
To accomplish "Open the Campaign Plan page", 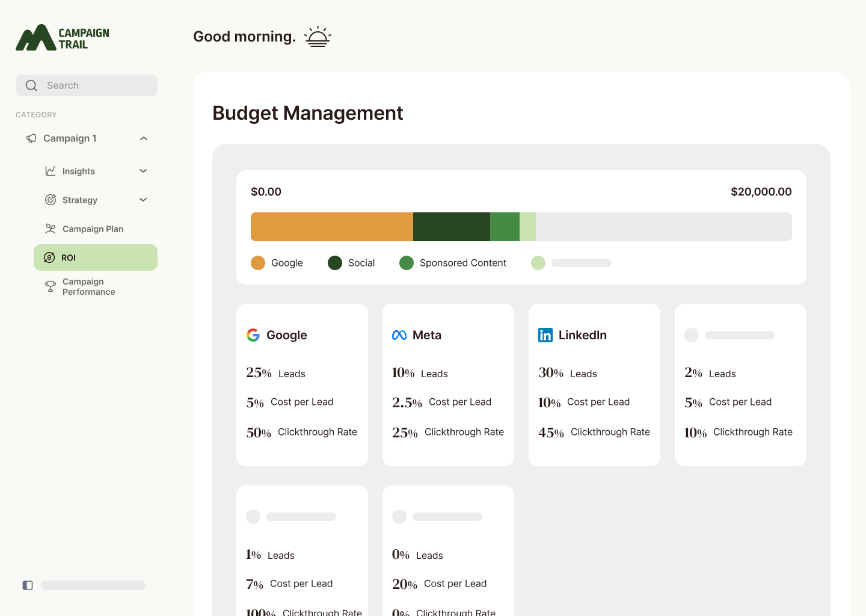I will click(x=96, y=229).
